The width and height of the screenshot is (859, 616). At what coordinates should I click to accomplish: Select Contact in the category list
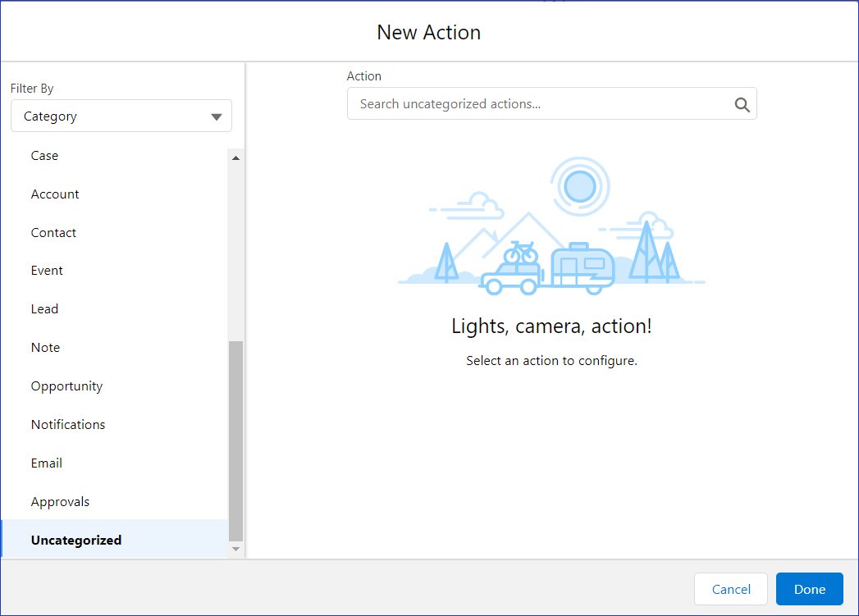(x=53, y=233)
